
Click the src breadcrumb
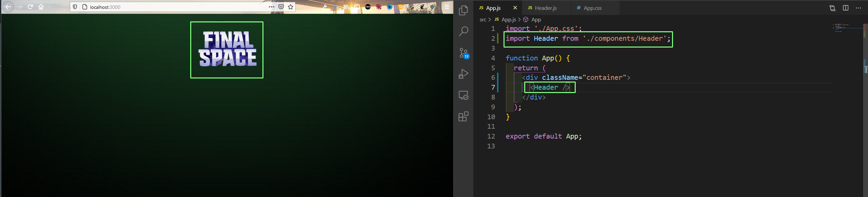(483, 20)
